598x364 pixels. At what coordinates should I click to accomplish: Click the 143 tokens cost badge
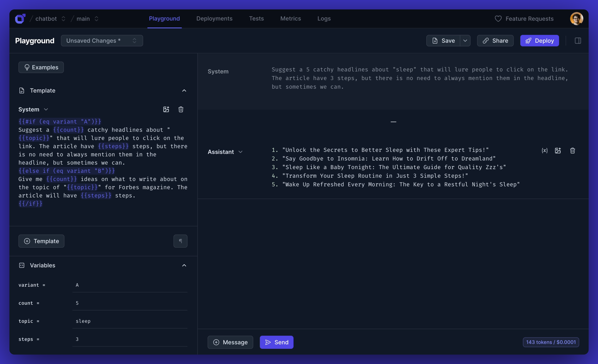(551, 342)
